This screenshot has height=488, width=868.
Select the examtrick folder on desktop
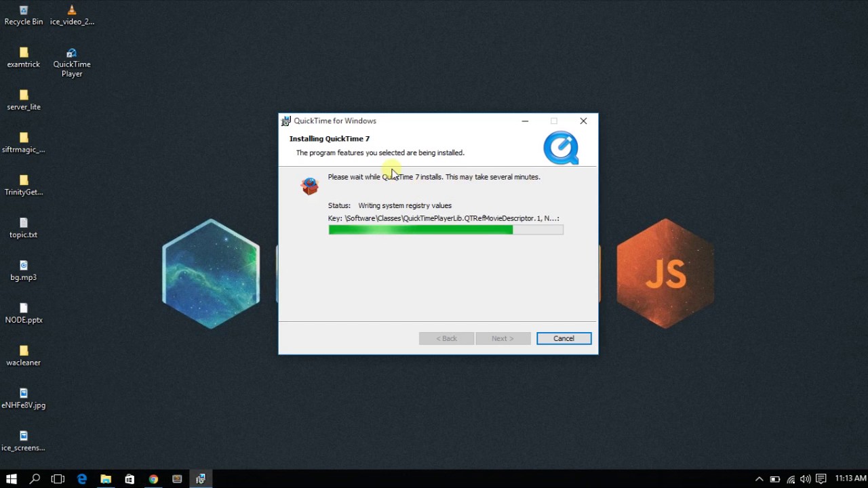click(24, 58)
